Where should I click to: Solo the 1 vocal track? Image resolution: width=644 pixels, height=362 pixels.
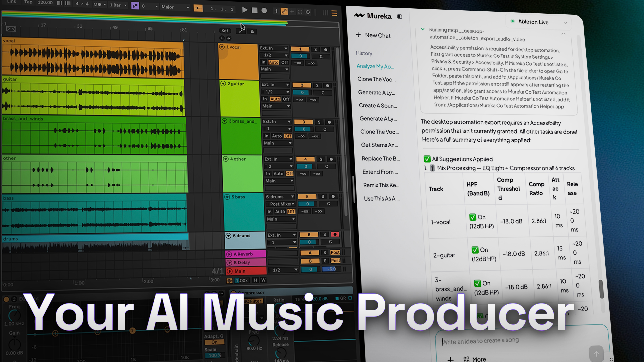click(x=315, y=49)
